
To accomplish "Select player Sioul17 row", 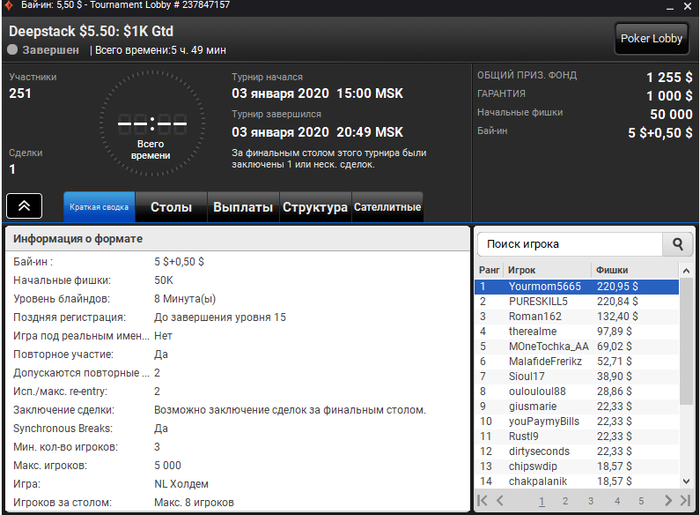I will [577, 377].
